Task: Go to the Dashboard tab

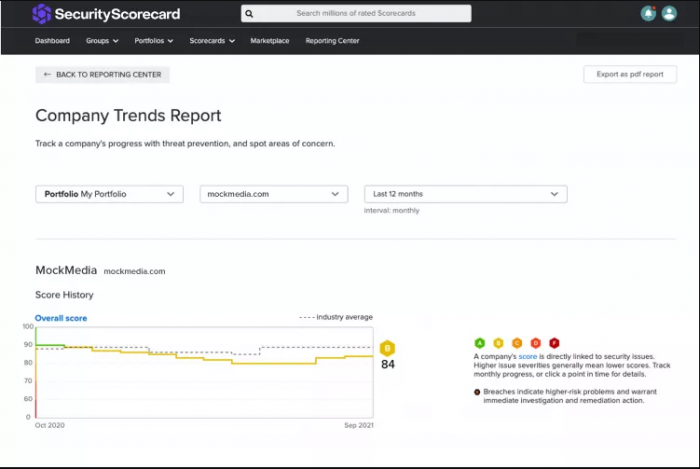Action: click(52, 41)
